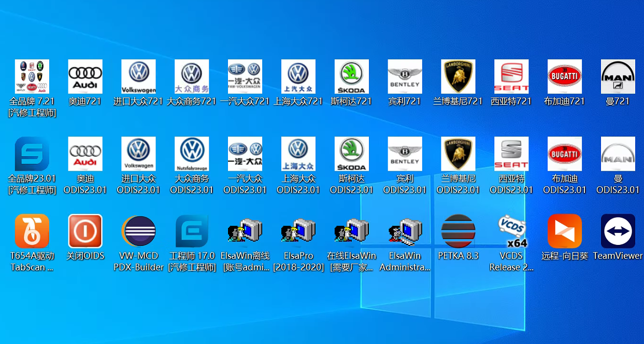The width and height of the screenshot is (644, 344).
Task: Open the 西亚特 ODIS23.01 Seat shortcut
Action: pyautogui.click(x=511, y=154)
